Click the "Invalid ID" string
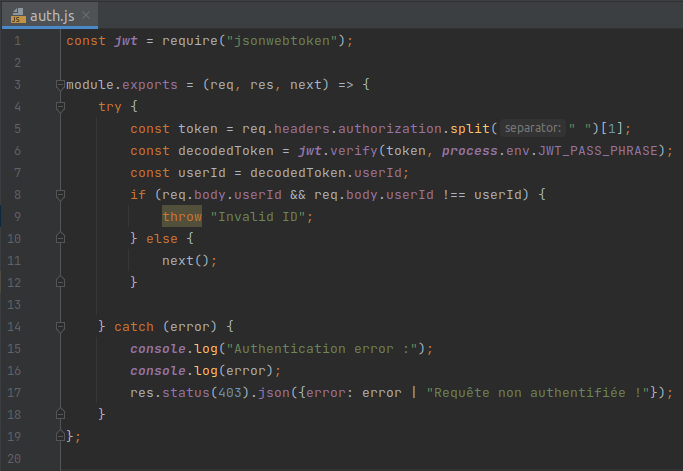This screenshot has width=683, height=471. tap(258, 217)
